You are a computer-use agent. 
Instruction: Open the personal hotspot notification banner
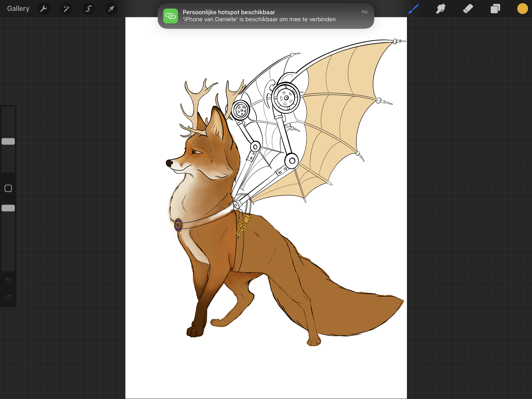point(266,16)
